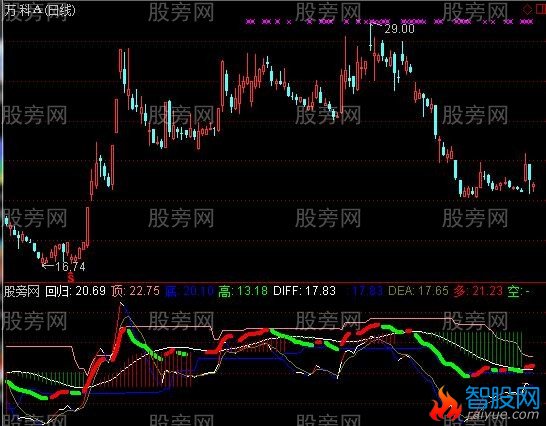The image size is (546, 426).
Task: Click the DIFF: 17.83 indicator value
Action: click(x=304, y=291)
